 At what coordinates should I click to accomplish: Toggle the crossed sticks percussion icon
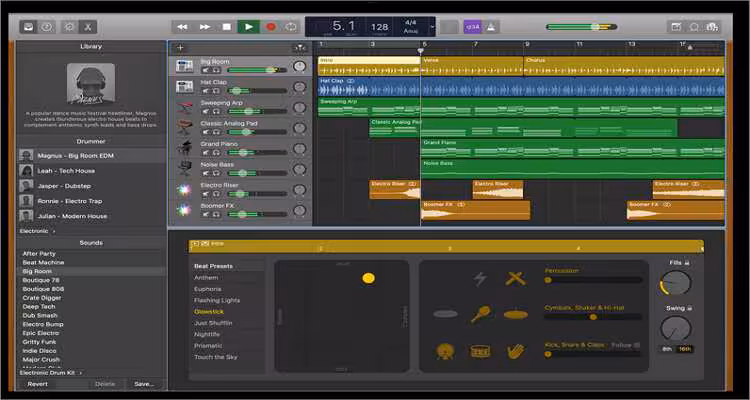(x=515, y=278)
